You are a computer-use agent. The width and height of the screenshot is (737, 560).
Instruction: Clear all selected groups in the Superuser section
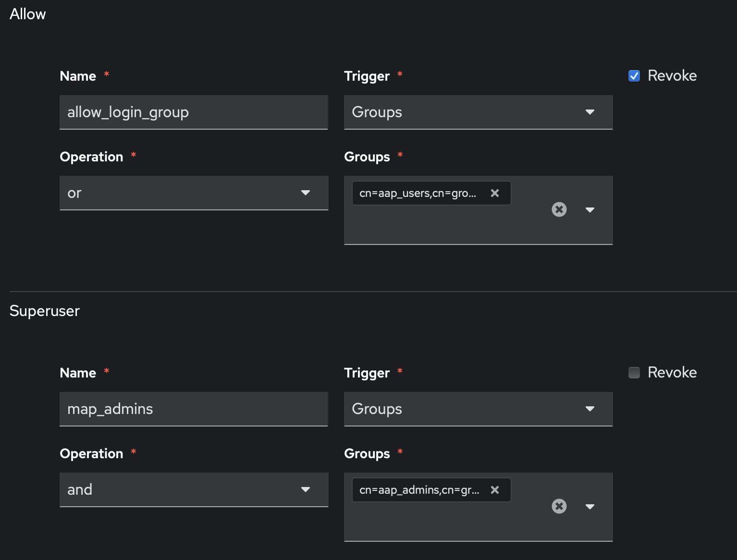pos(559,506)
